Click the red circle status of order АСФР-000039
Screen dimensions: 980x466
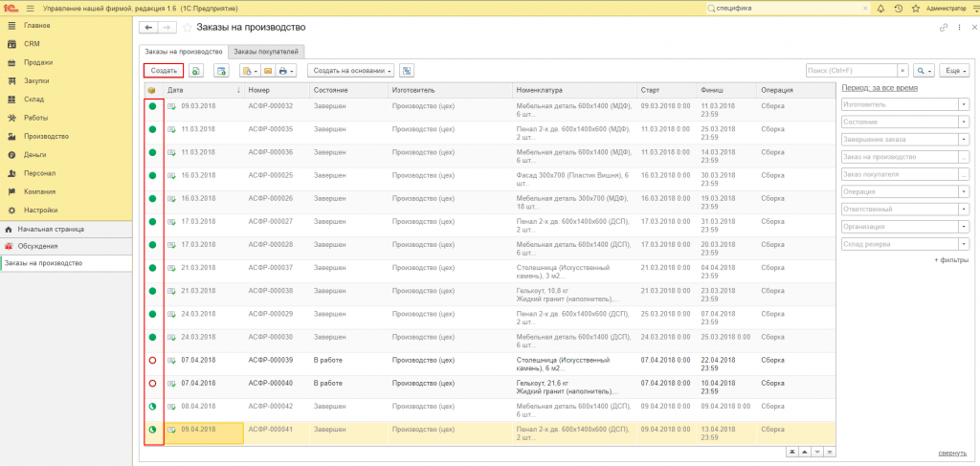coord(152,360)
